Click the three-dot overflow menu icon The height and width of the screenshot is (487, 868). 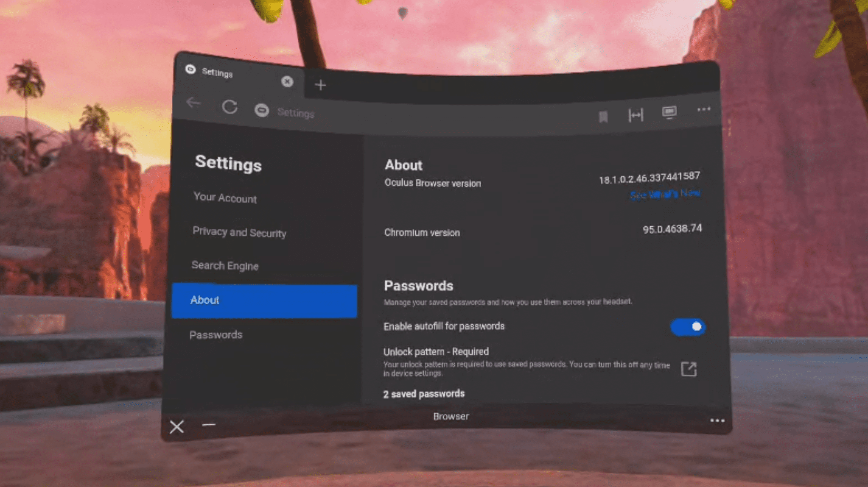tap(703, 113)
